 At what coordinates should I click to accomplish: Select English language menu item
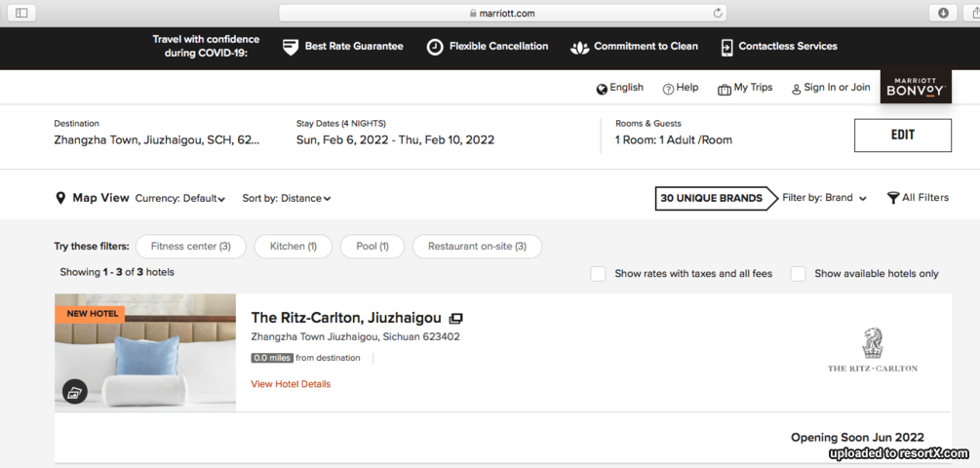point(619,88)
